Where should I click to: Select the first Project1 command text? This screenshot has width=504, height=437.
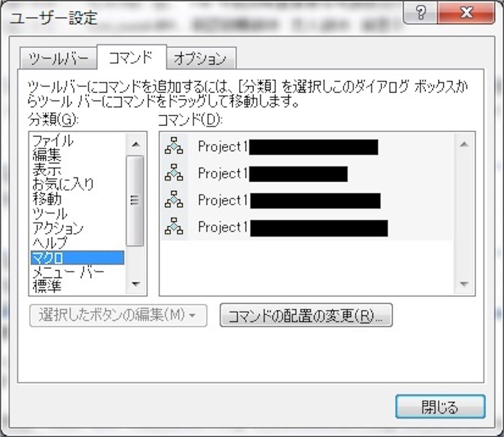pyautogui.click(x=223, y=147)
